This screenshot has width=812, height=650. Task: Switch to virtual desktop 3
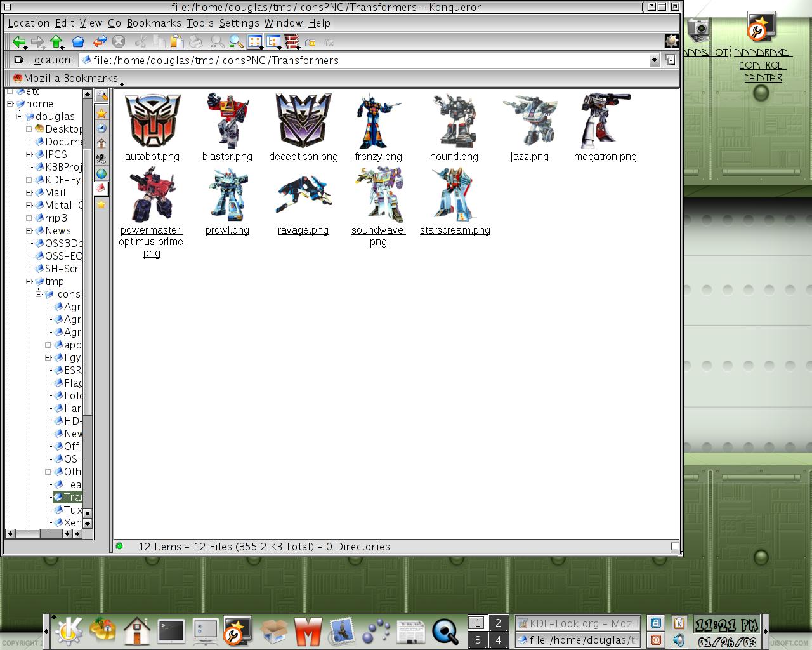point(478,640)
